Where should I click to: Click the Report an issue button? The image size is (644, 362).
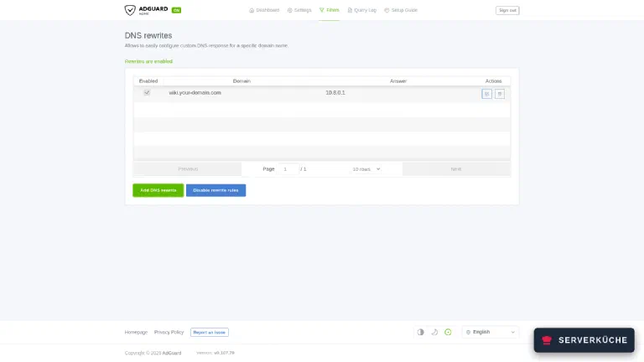(210, 333)
